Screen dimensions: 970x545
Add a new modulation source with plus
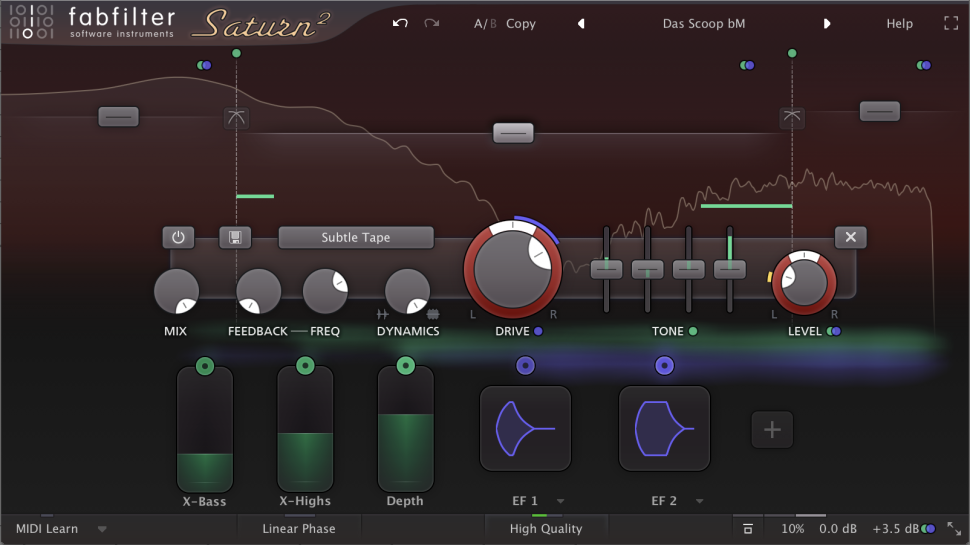tap(772, 430)
